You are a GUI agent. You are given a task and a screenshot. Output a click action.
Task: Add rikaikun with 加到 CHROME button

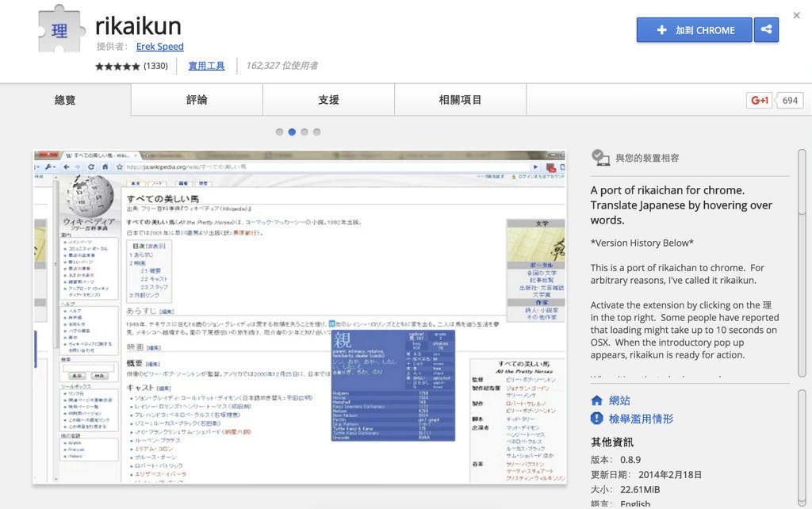tap(694, 30)
